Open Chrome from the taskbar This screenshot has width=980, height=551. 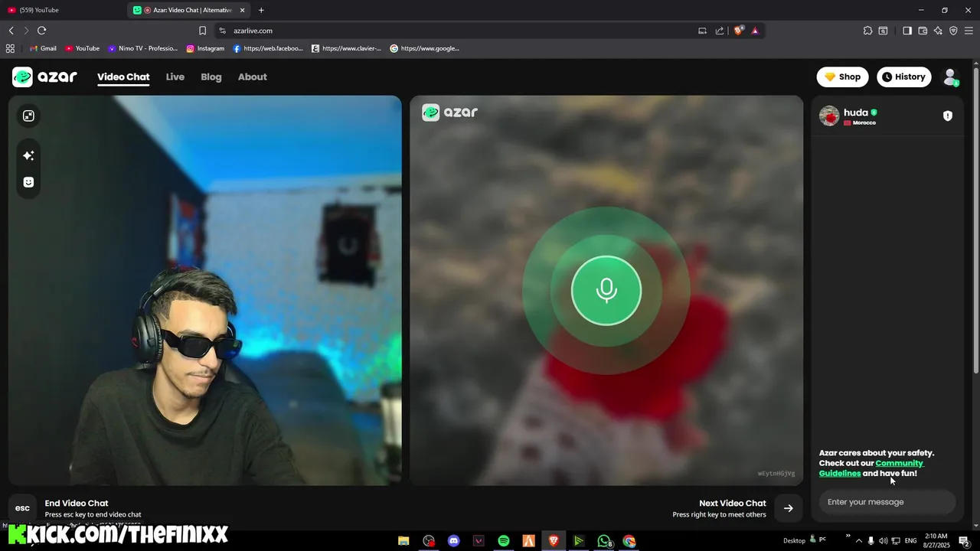click(629, 540)
